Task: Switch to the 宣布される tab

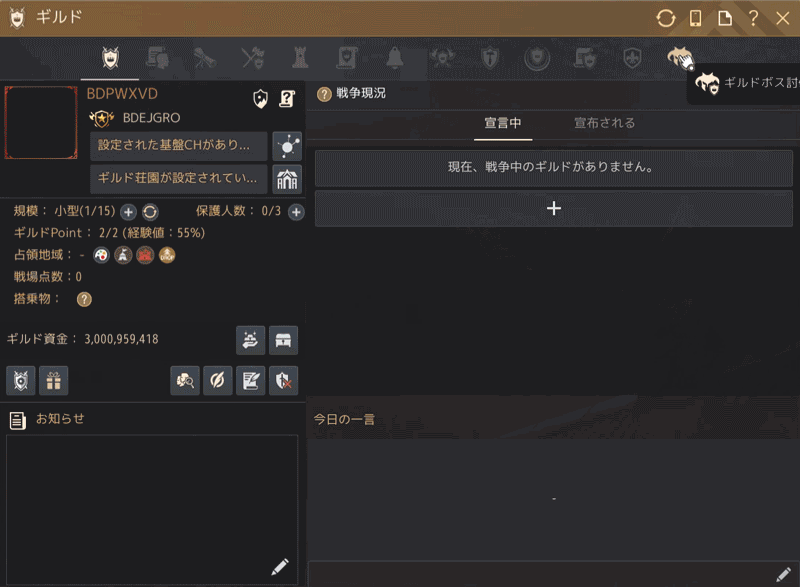Action: 604,123
